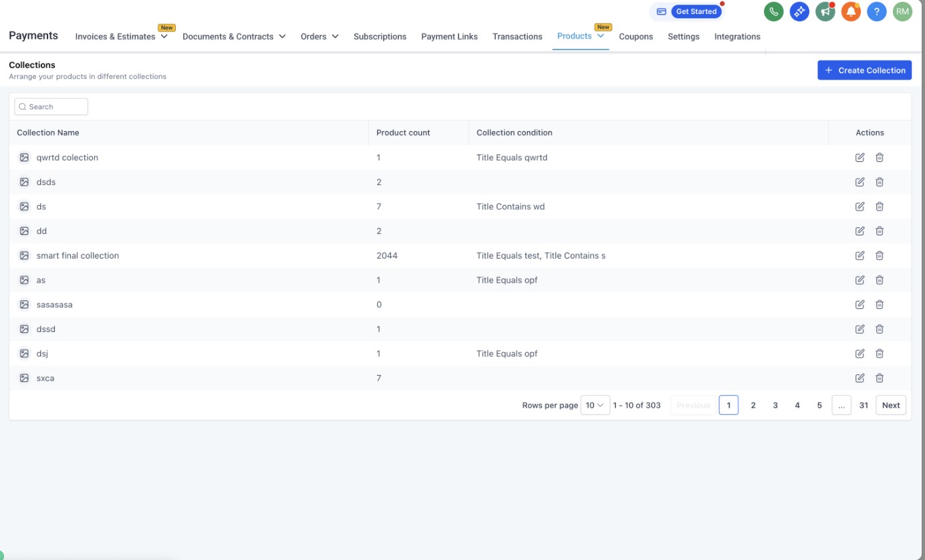
Task: Edit the as collection
Action: 860,280
